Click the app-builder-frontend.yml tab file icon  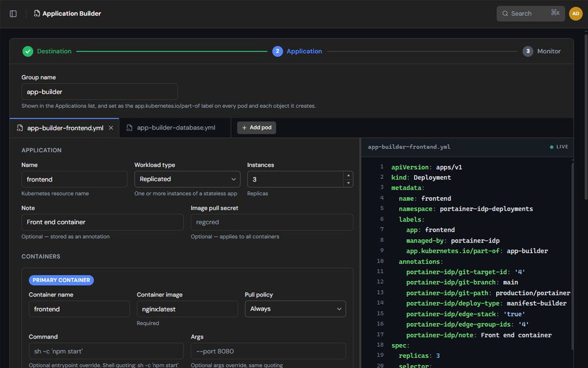(x=20, y=128)
